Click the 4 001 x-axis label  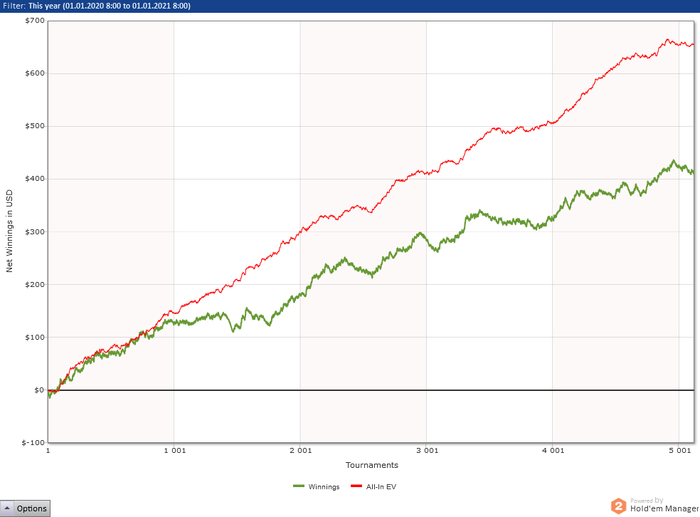click(553, 450)
